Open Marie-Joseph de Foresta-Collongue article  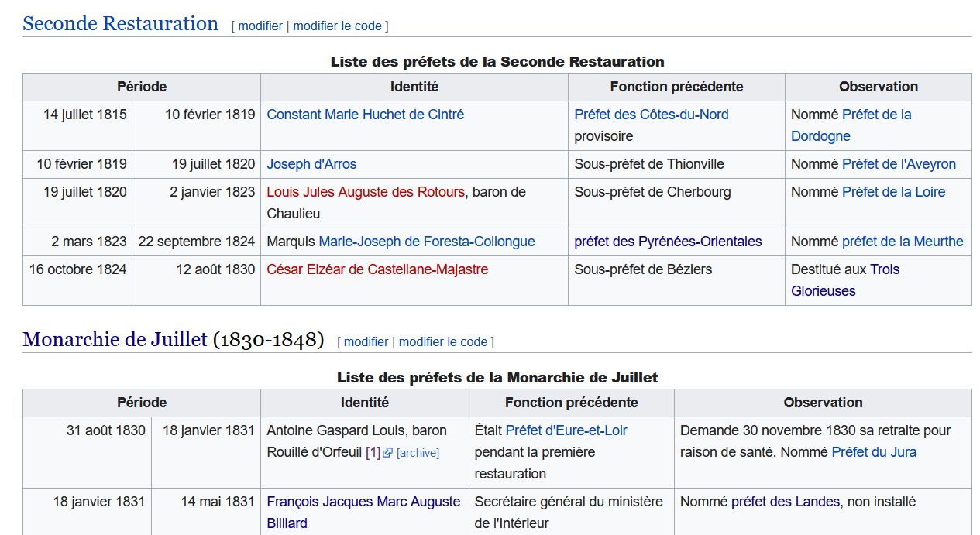coord(427,242)
